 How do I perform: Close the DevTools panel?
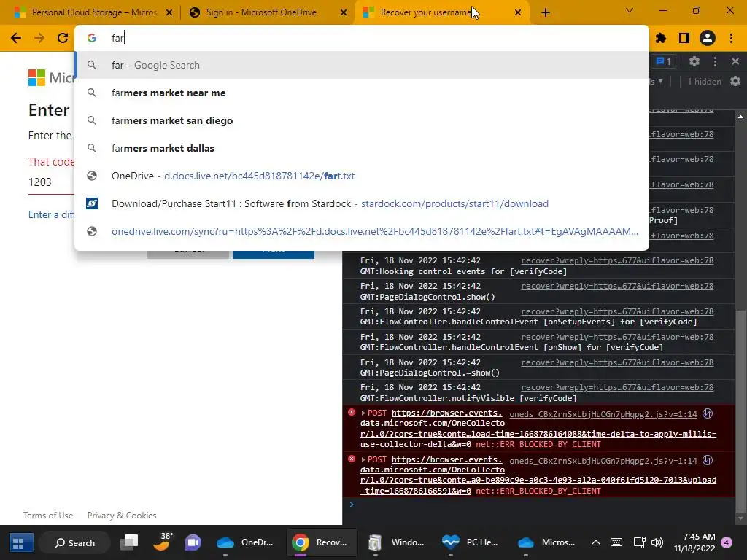[735, 61]
